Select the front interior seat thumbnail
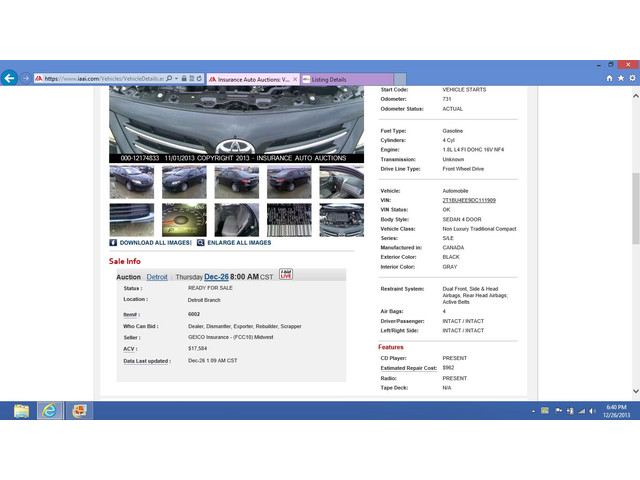Viewport: 640px width, 480px height. [342, 182]
